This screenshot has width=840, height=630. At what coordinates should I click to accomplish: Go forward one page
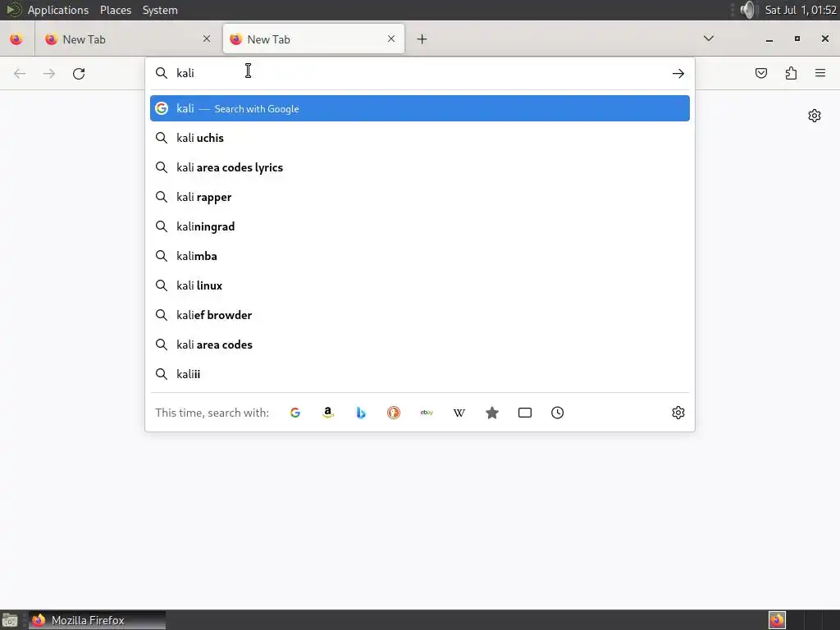(49, 73)
